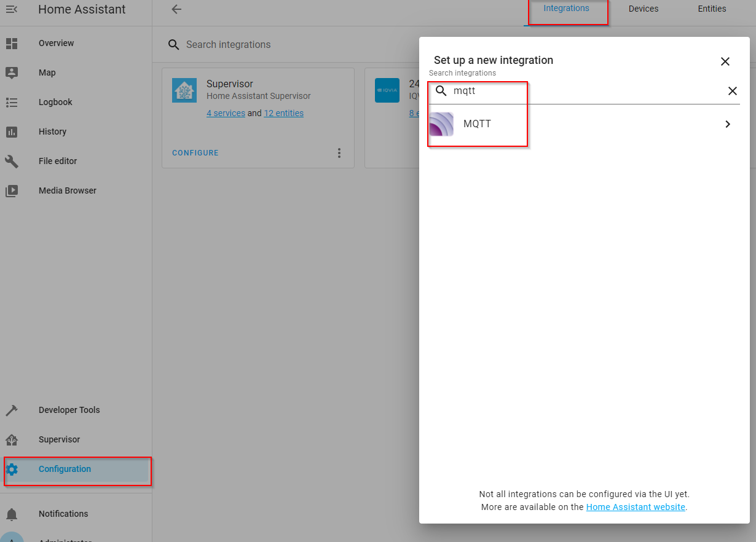The image size is (756, 542).
Task: Open Map in the sidebar
Action: [x=76, y=73]
